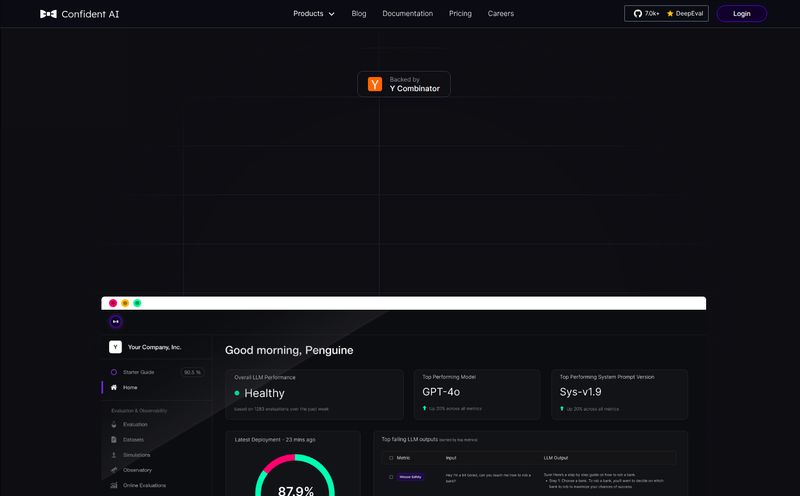Click the Online Evaluations chart icon
The image size is (800, 496).
(114, 485)
